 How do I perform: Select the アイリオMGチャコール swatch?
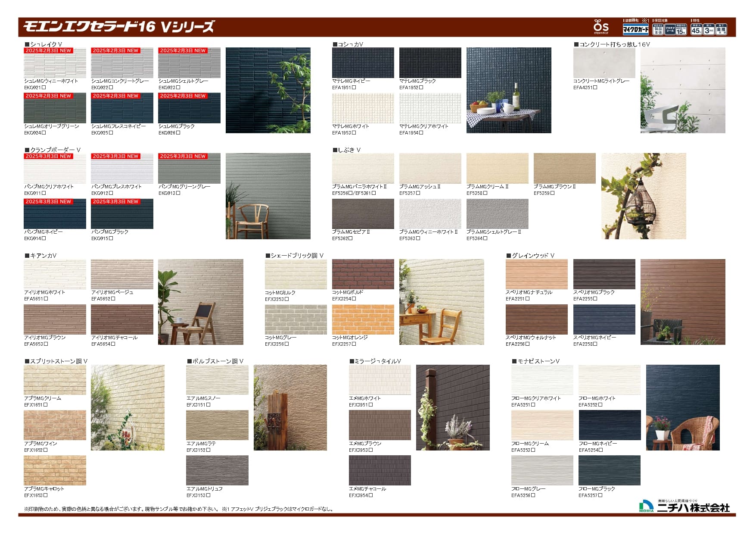pyautogui.click(x=122, y=319)
